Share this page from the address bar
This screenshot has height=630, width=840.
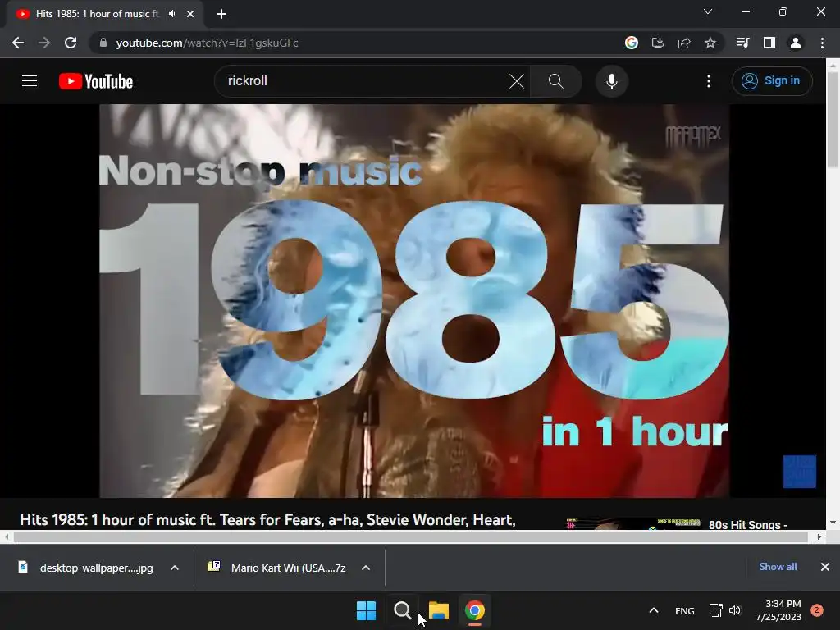point(684,43)
